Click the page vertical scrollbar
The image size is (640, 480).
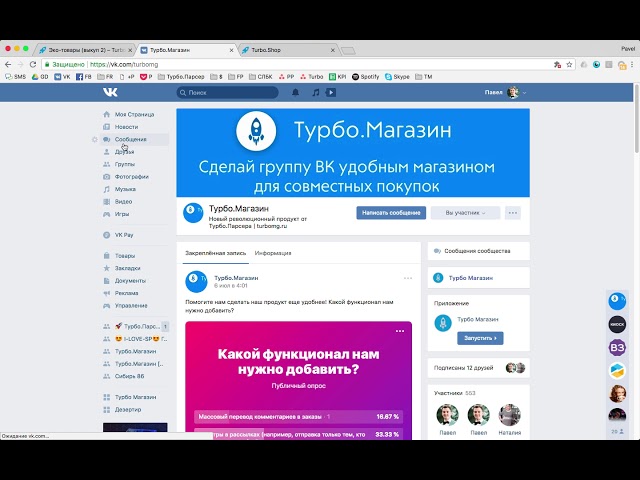point(636,118)
